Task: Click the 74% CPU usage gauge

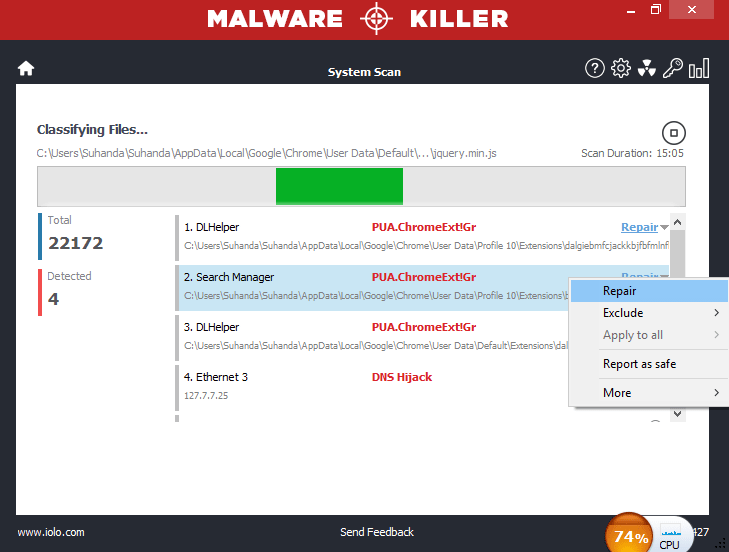Action: [630, 535]
